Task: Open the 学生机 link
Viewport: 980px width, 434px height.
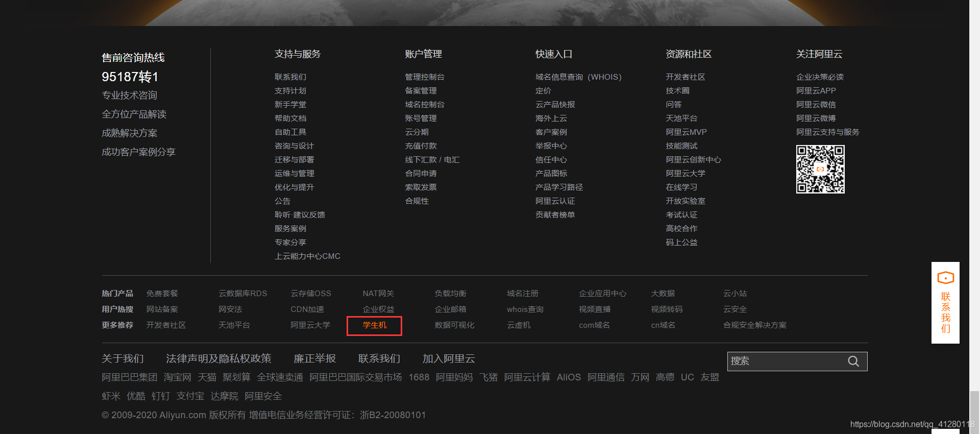Action: [x=375, y=325]
